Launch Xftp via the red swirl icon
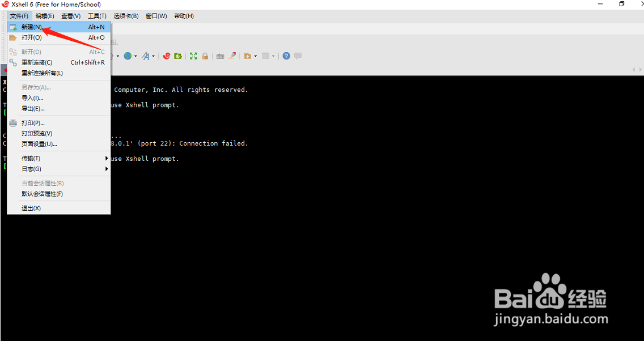The width and height of the screenshot is (644, 341). (x=166, y=56)
